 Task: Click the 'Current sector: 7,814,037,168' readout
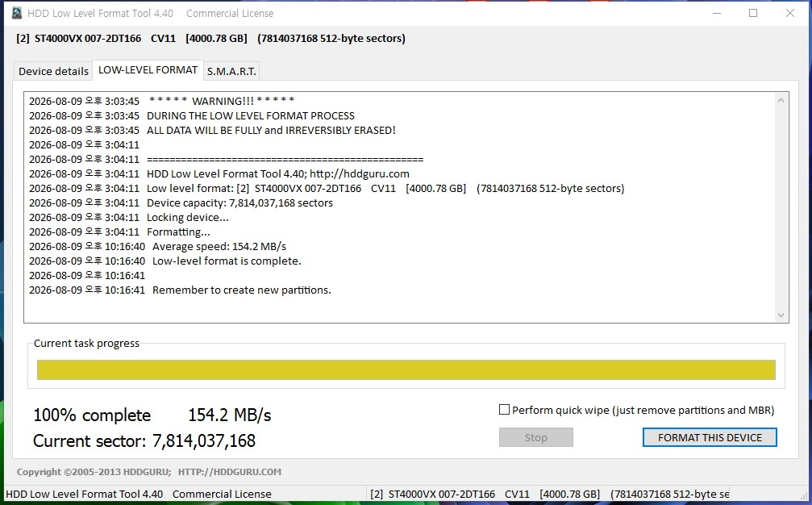click(x=144, y=440)
